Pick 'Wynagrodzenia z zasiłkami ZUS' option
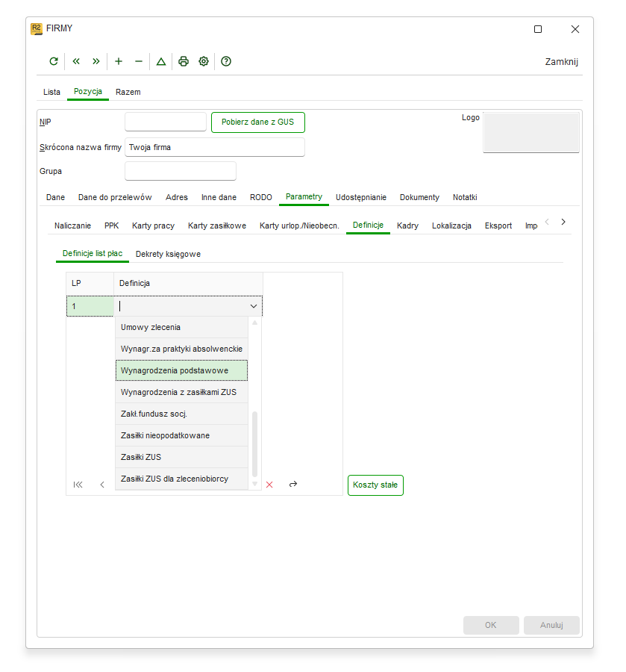The height and width of the screenshot is (672, 626). pyautogui.click(x=181, y=392)
